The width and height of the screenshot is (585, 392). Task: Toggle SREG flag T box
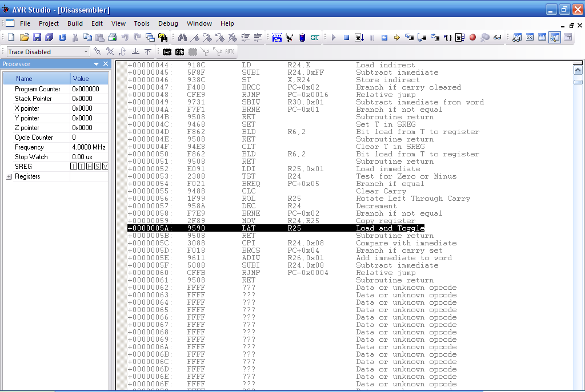point(82,167)
